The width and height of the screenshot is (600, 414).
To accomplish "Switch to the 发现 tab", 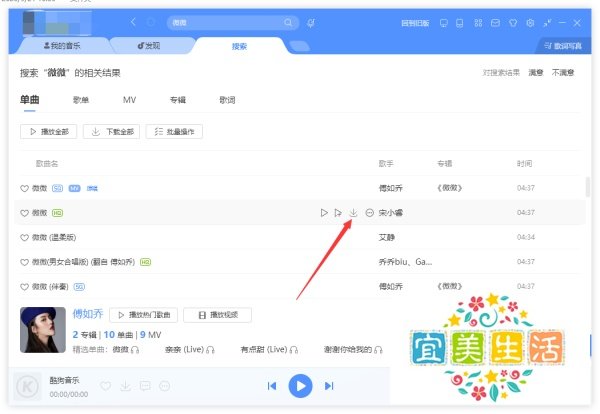I will point(148,46).
